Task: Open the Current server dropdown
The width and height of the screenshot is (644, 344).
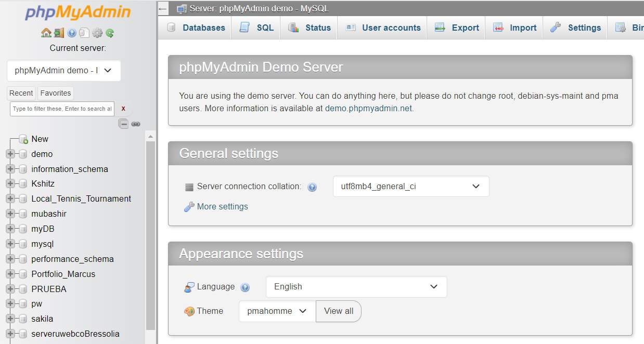Action: (x=64, y=71)
